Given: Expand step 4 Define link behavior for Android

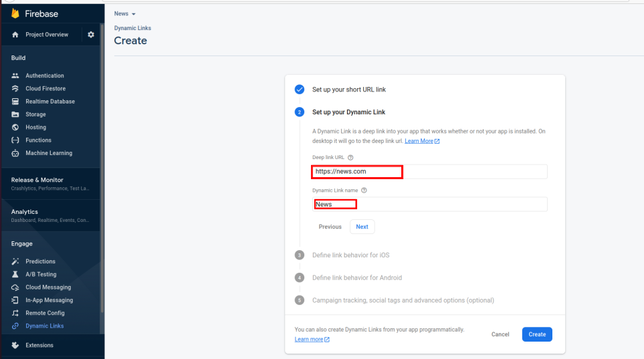Looking at the screenshot, I should [x=356, y=277].
